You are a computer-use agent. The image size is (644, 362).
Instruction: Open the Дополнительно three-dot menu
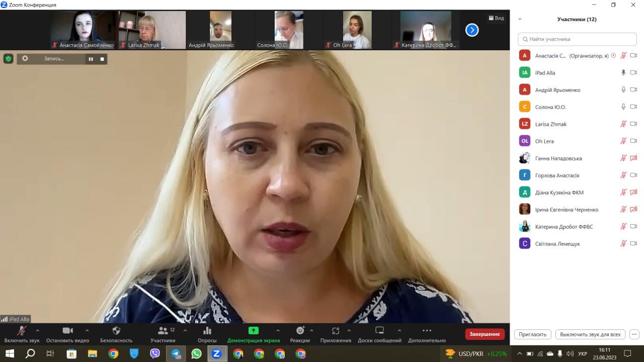[x=427, y=334]
